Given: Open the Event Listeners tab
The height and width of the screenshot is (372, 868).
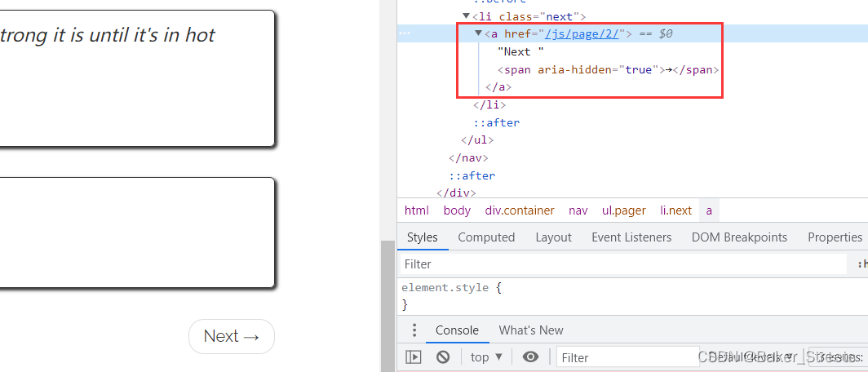Looking at the screenshot, I should click(631, 237).
